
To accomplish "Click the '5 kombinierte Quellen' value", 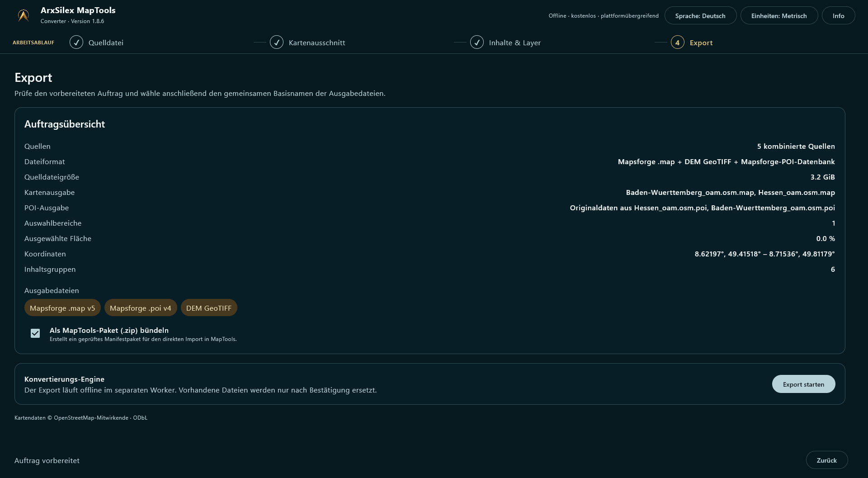I will click(796, 147).
